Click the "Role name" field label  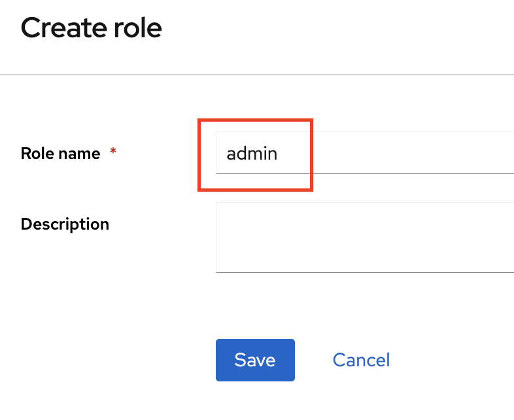point(61,154)
